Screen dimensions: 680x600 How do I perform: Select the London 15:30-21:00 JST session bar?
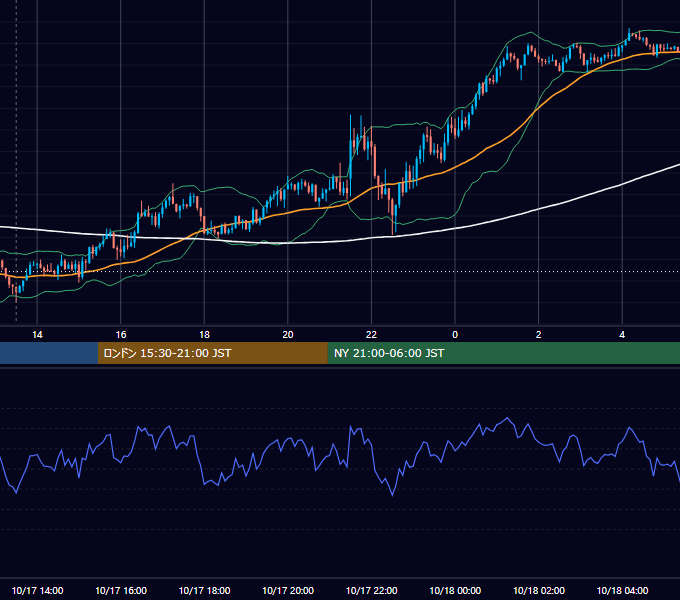point(212,353)
